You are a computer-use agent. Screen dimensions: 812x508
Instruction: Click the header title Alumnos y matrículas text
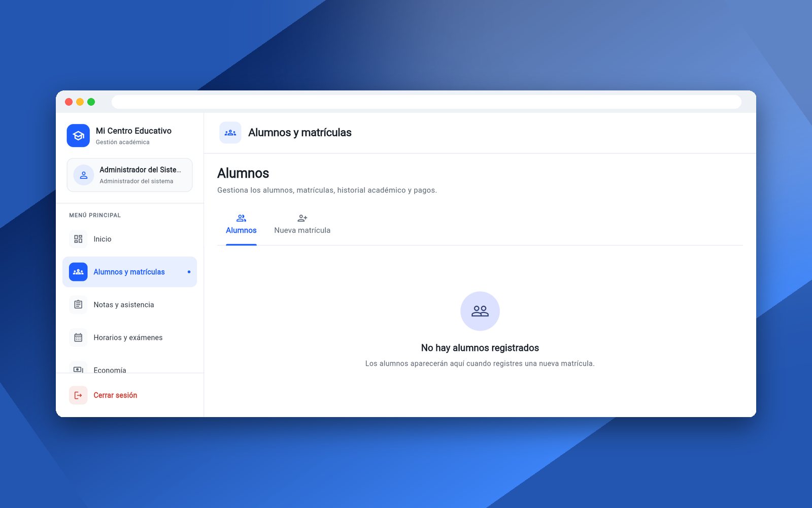[x=300, y=133]
